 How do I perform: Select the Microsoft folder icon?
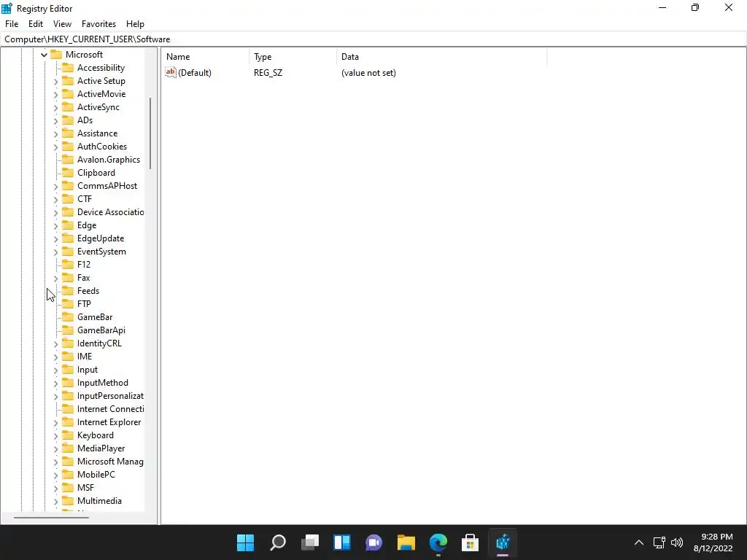coord(56,54)
